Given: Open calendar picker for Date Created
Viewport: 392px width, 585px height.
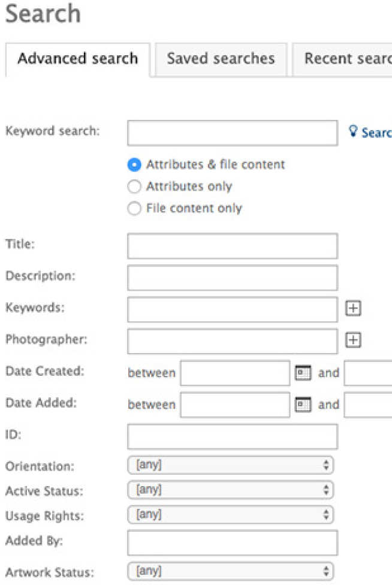Looking at the screenshot, I should tap(303, 373).
